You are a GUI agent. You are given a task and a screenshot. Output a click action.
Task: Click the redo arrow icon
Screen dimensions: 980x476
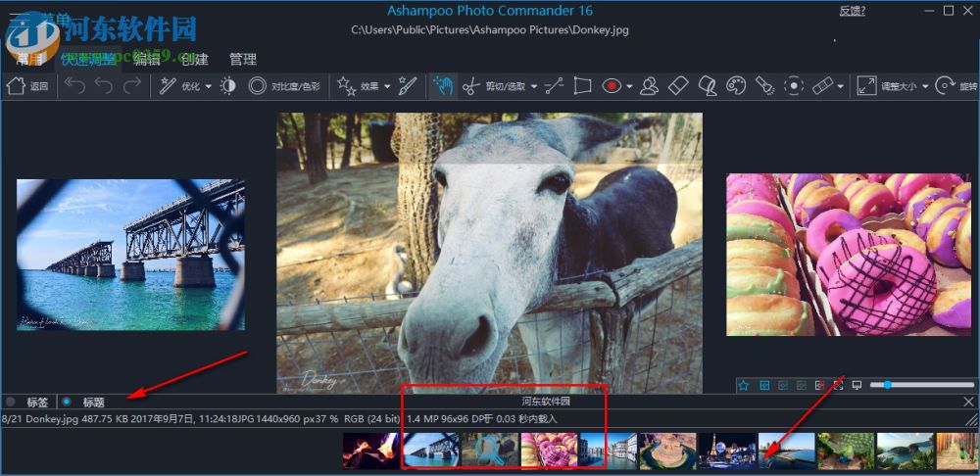click(132, 86)
